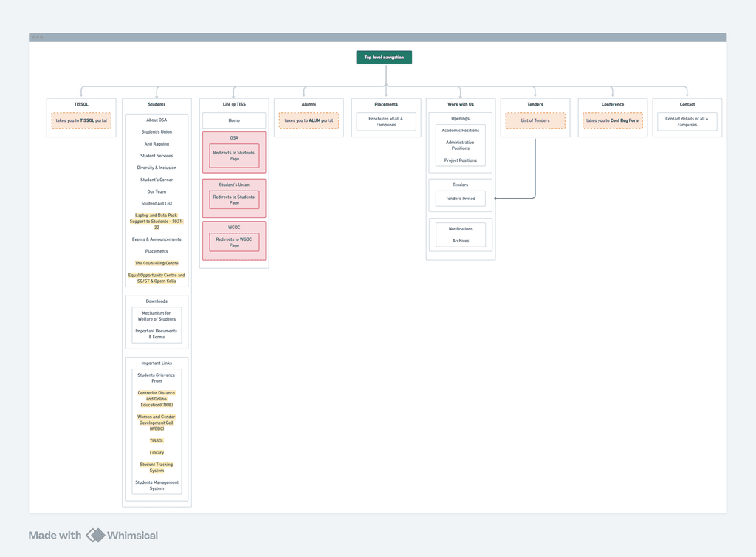Image resolution: width=756 pixels, height=557 pixels.
Task: Open the 'takes you to ALUM portal' node
Action: pos(309,120)
